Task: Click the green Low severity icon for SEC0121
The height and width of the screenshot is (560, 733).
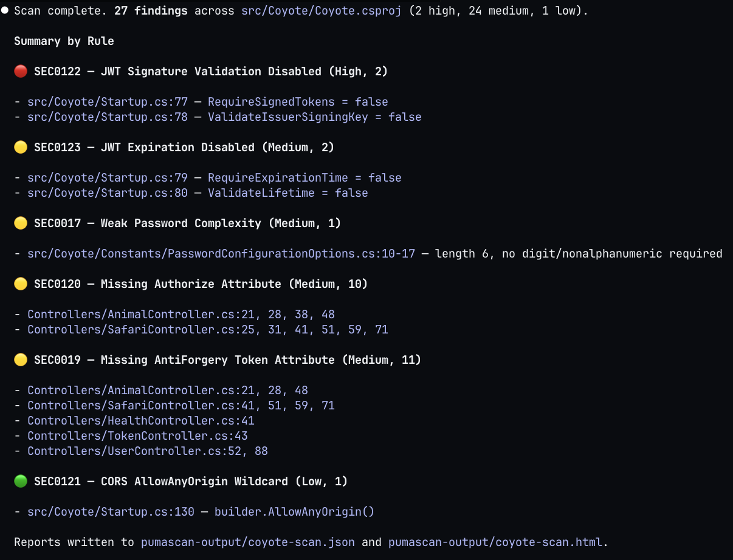Action: point(21,482)
